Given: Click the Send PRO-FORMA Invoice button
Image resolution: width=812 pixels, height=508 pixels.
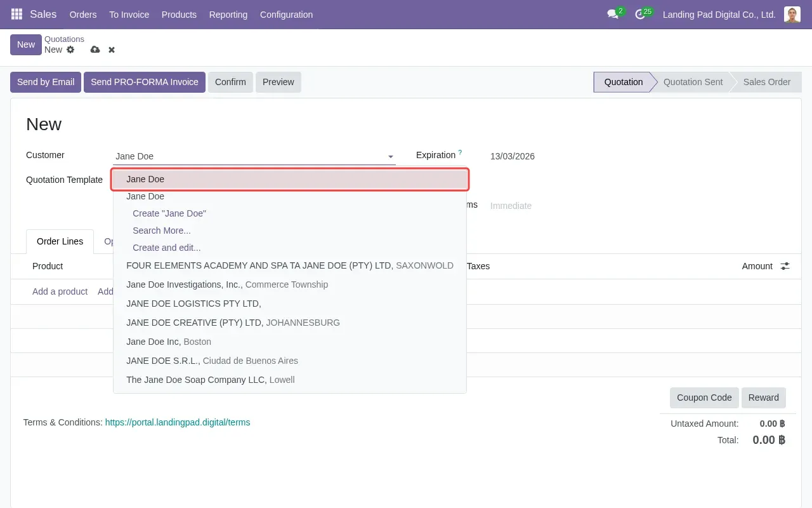Looking at the screenshot, I should [x=144, y=82].
